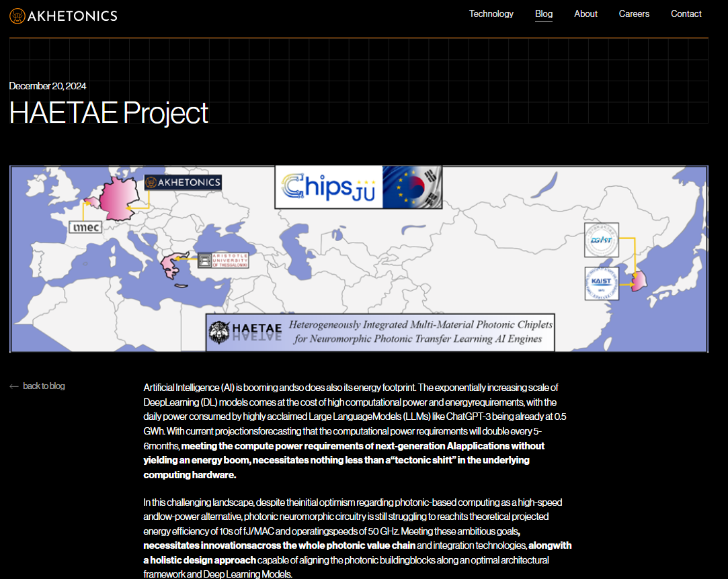Open the About page link
This screenshot has height=579, width=728.
click(x=585, y=14)
